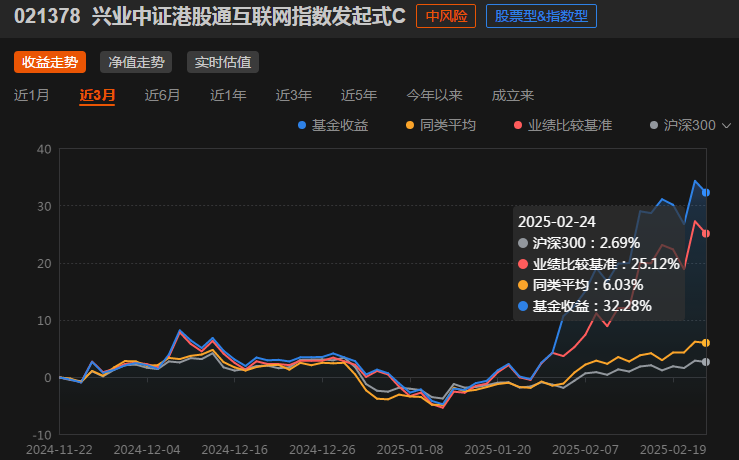Switch to 净值走势 tab

click(x=136, y=62)
